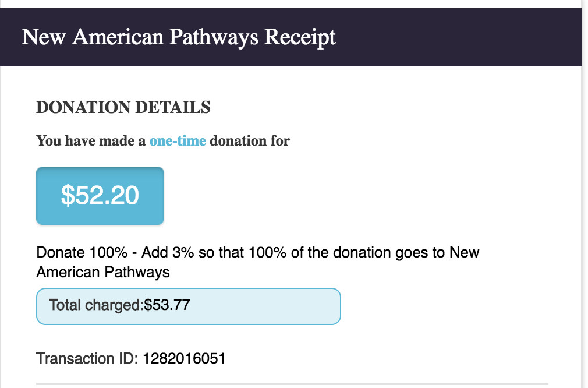The image size is (588, 388).
Task: Click the $53.77 charged amount
Action: pyautogui.click(x=167, y=305)
